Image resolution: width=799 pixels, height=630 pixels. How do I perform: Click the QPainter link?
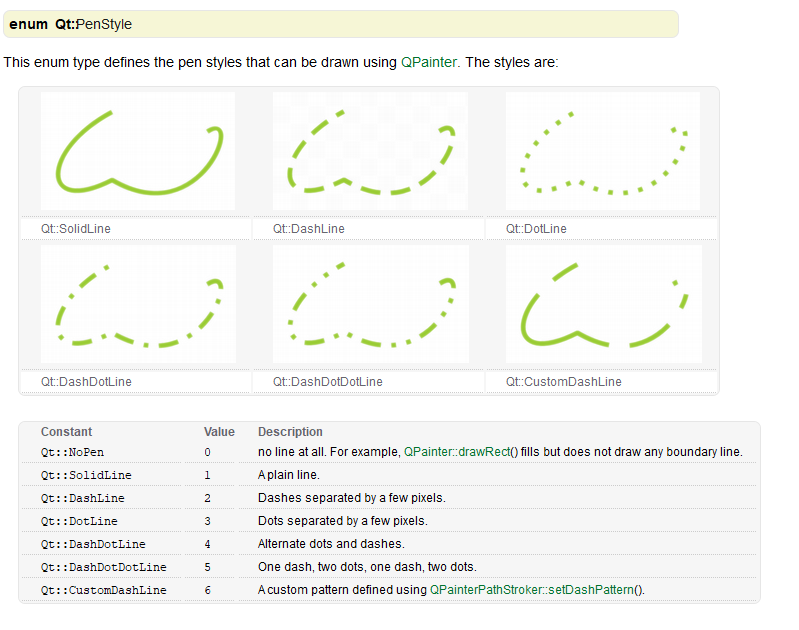tap(429, 62)
